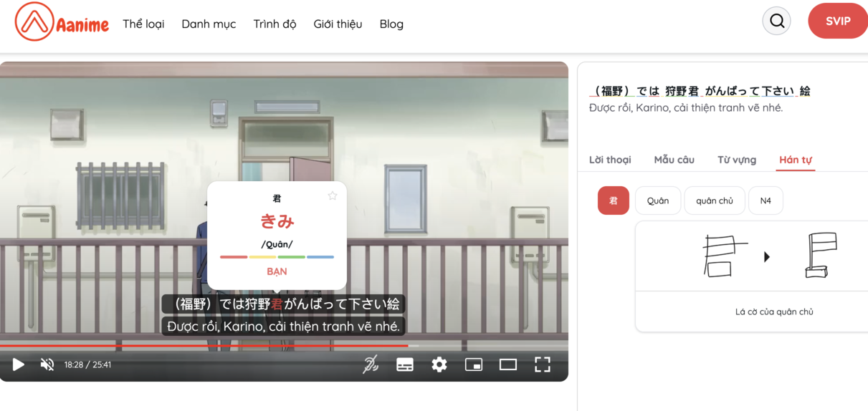This screenshot has height=411, width=868.
Task: Star the きみ word in popup
Action: (x=333, y=195)
